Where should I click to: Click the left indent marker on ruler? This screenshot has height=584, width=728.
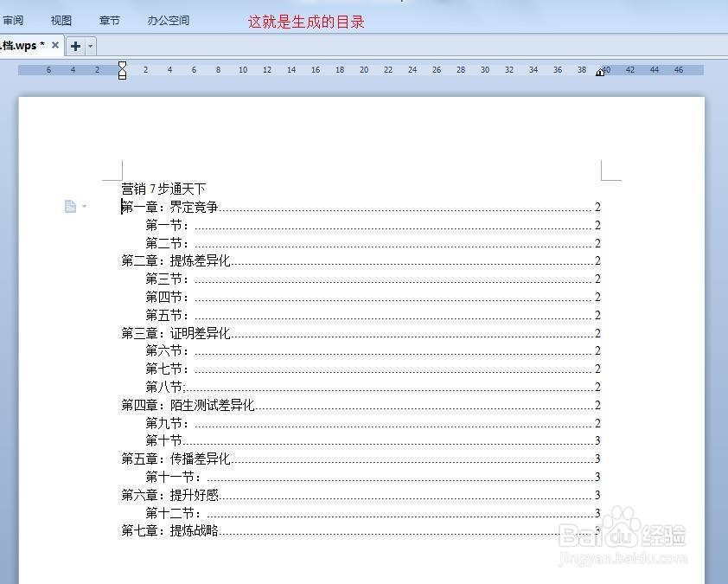(122, 70)
